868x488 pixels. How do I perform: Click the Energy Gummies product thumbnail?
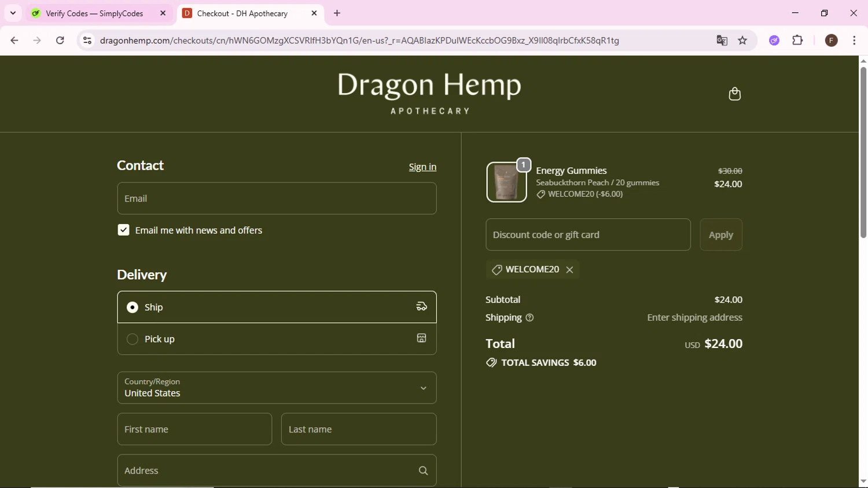pos(506,182)
